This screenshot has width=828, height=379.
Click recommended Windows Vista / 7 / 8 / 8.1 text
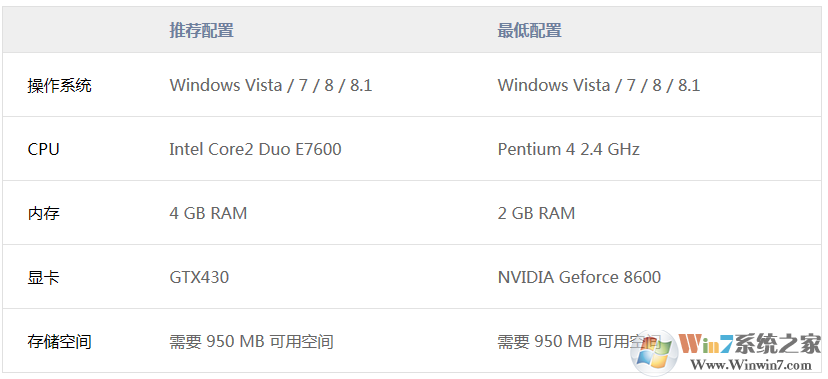(x=271, y=85)
